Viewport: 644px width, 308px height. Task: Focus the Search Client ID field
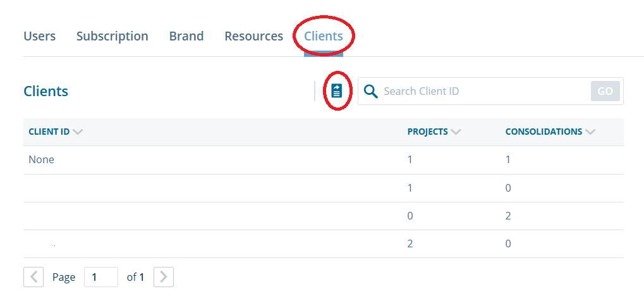point(483,91)
